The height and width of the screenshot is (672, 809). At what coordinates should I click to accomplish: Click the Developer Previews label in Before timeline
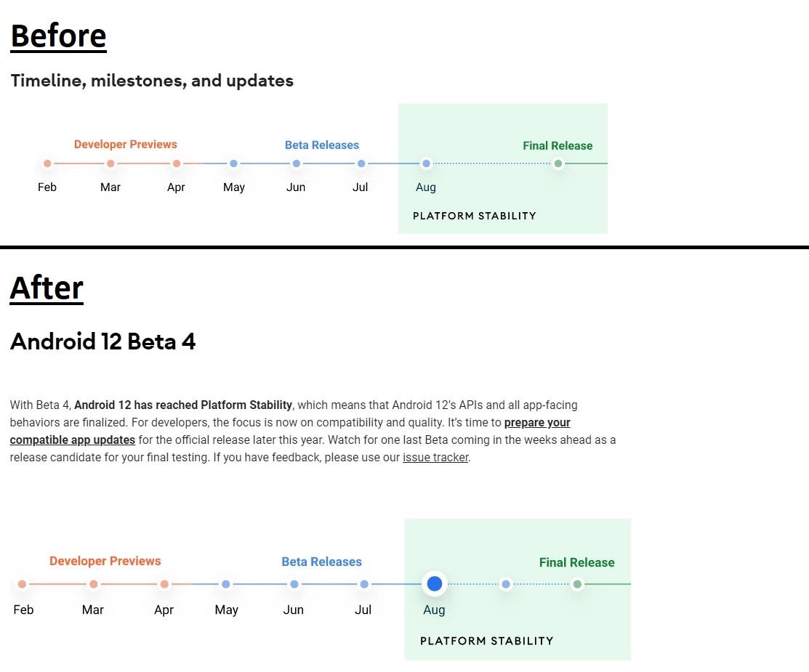pos(125,145)
